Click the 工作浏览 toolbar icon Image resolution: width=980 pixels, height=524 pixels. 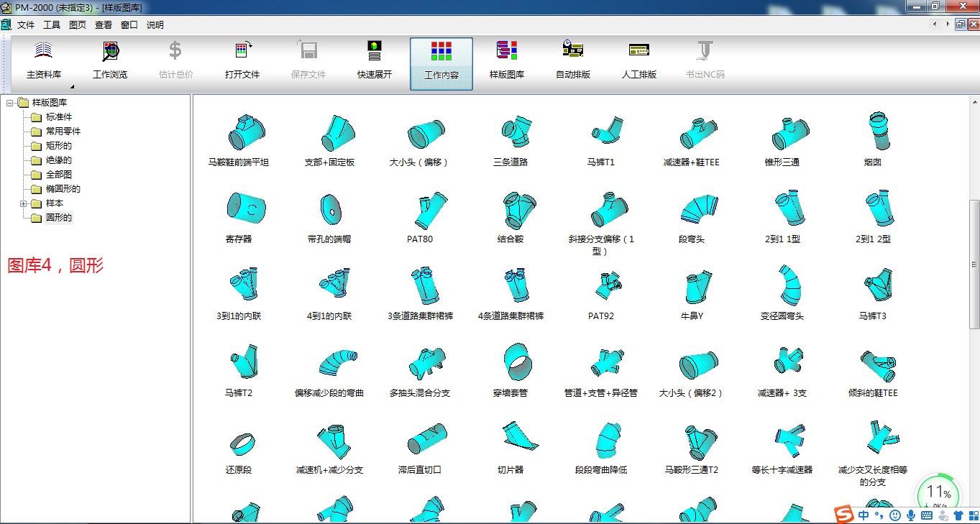(x=110, y=52)
